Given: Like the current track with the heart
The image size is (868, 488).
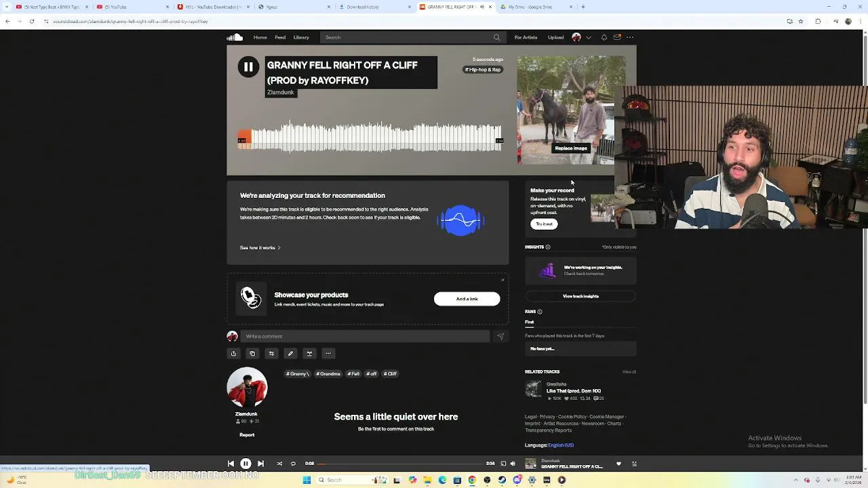Looking at the screenshot, I should 618,464.
